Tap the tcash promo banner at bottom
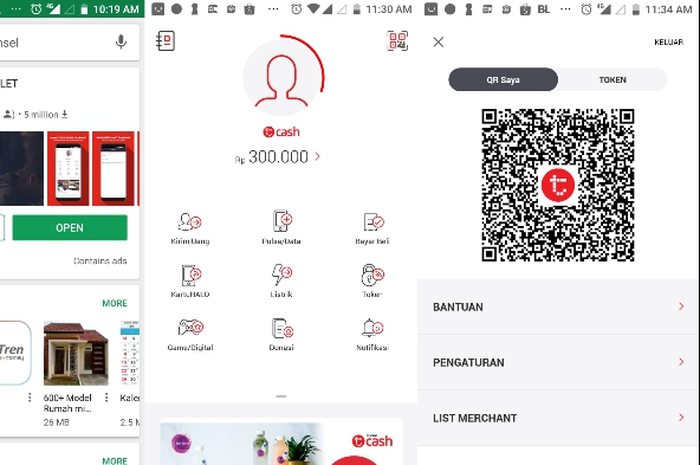Viewport: 700px width, 465px height. click(x=282, y=442)
